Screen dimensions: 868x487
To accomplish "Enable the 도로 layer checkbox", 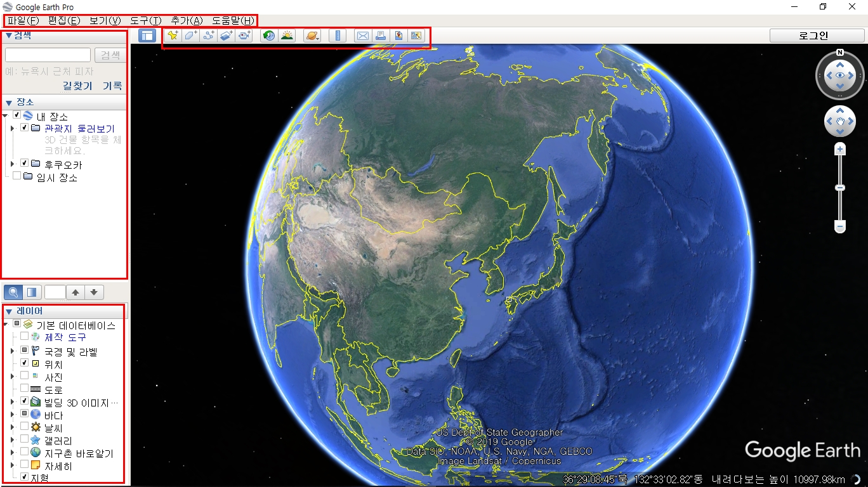I will coord(24,388).
